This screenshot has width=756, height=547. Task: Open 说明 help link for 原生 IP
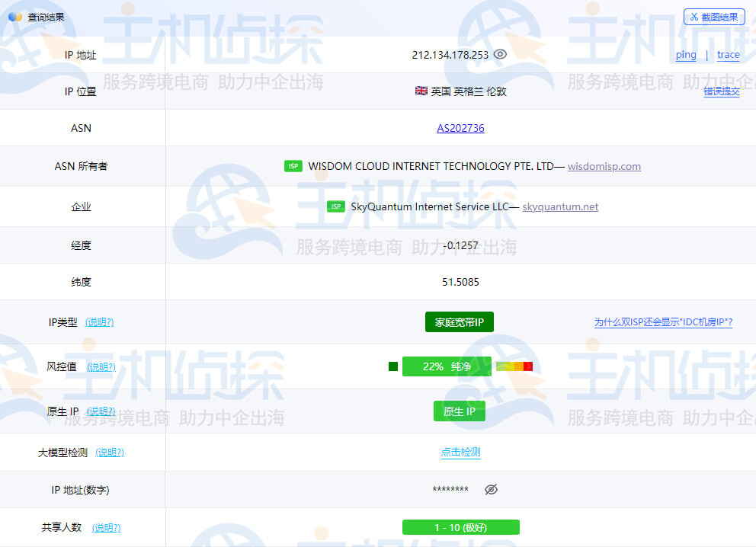(x=101, y=411)
